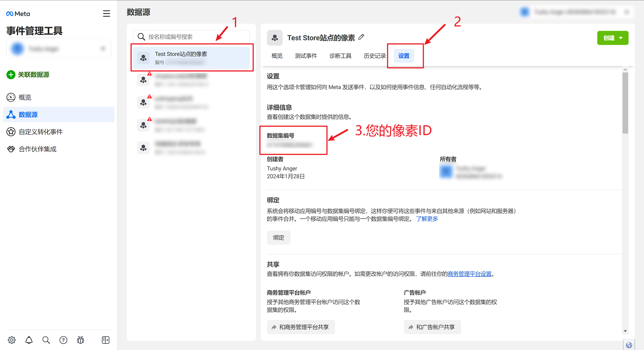Click the search icon in the data source search box

pyautogui.click(x=141, y=37)
